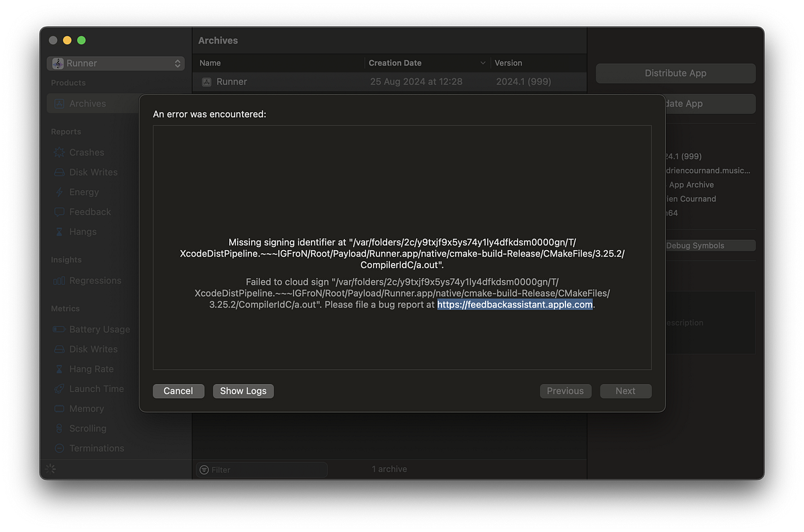
Task: Toggle Creation Date sort order chevron
Action: (484, 62)
